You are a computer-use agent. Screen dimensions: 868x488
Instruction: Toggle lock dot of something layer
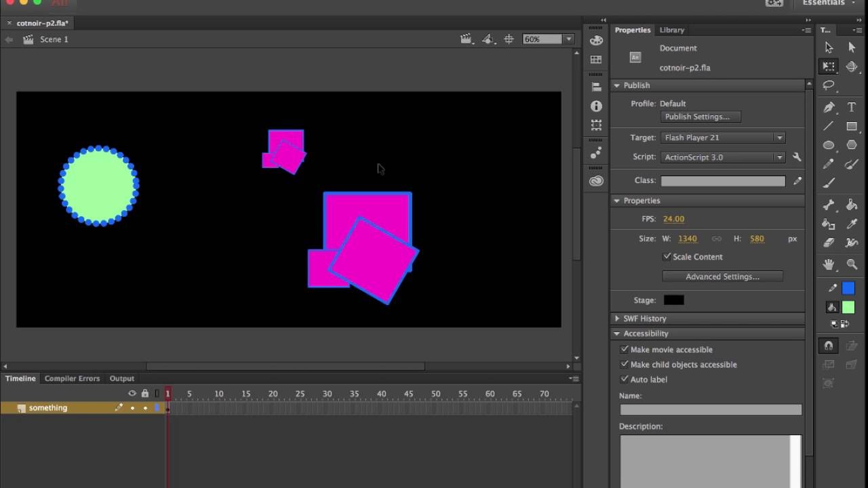click(145, 408)
